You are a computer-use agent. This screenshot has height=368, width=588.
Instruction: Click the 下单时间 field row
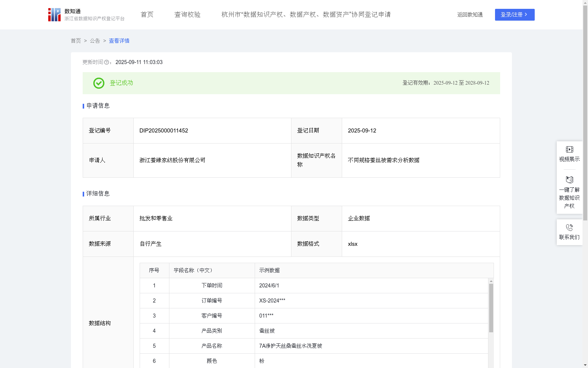pos(314,286)
